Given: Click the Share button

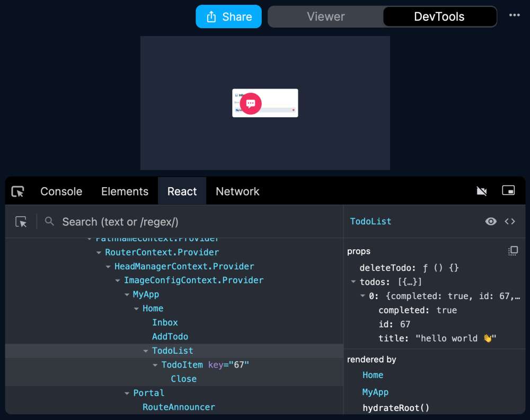Looking at the screenshot, I should coord(228,16).
